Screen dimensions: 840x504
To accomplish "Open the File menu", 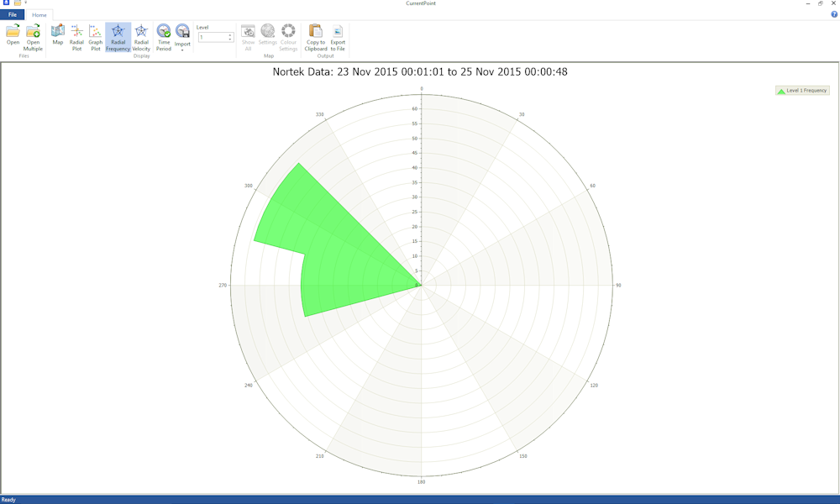I will 12,15.
